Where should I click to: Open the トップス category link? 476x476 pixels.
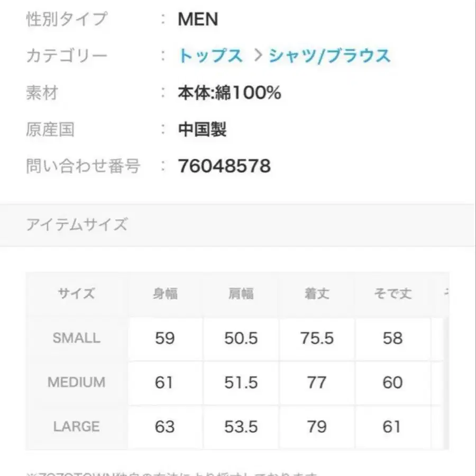(210, 56)
